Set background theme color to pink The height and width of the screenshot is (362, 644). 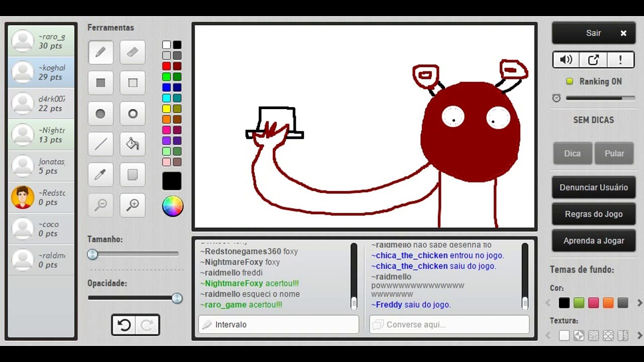[x=594, y=303]
